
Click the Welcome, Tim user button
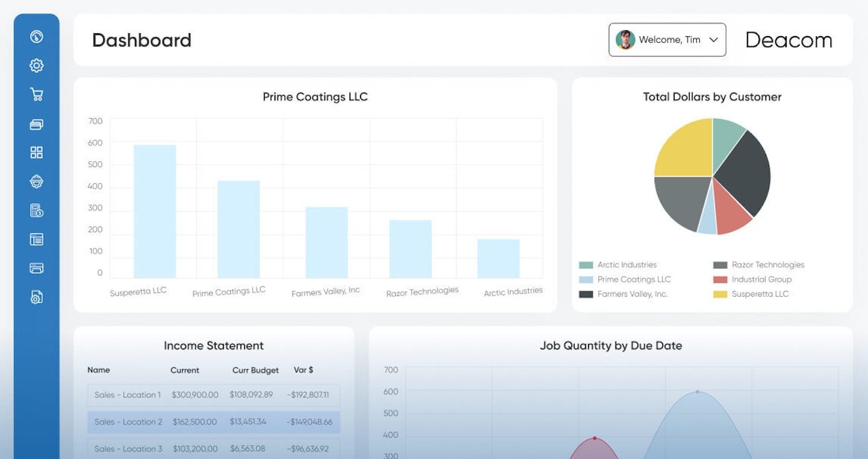click(667, 40)
